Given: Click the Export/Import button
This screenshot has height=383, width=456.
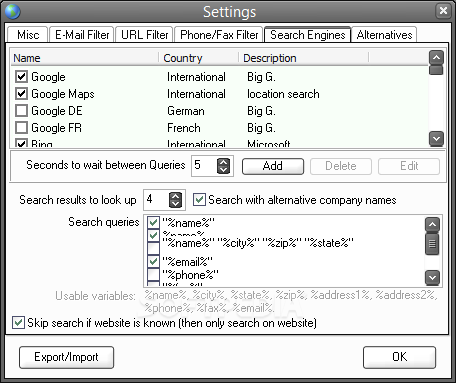Looking at the screenshot, I should tap(66, 357).
